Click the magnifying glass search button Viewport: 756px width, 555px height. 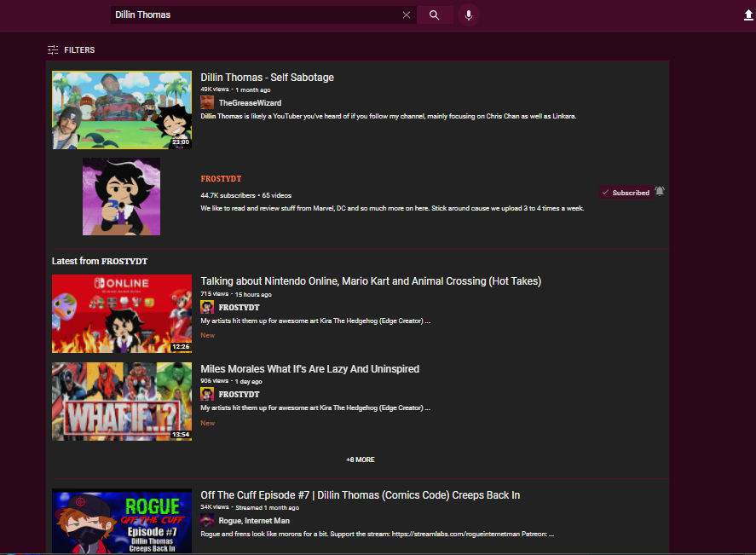(x=435, y=15)
